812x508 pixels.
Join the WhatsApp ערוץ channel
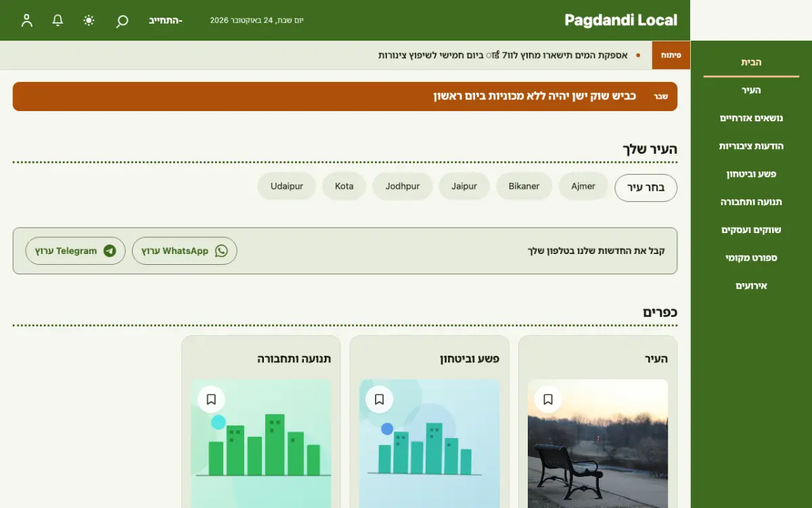click(x=185, y=251)
